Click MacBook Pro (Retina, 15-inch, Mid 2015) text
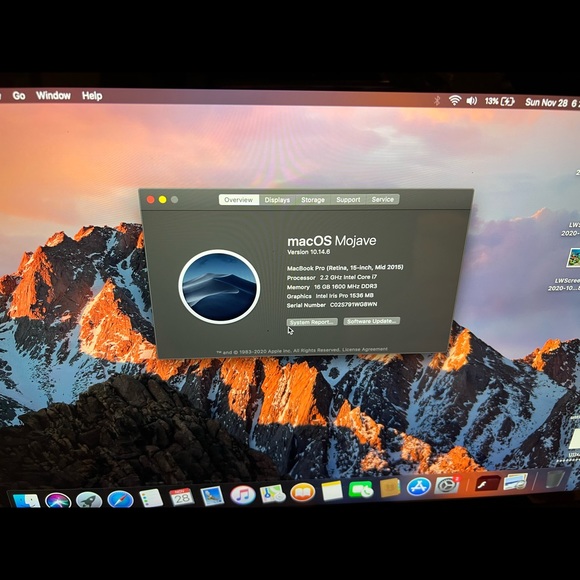Screen dimensions: 580x580 pos(345,267)
